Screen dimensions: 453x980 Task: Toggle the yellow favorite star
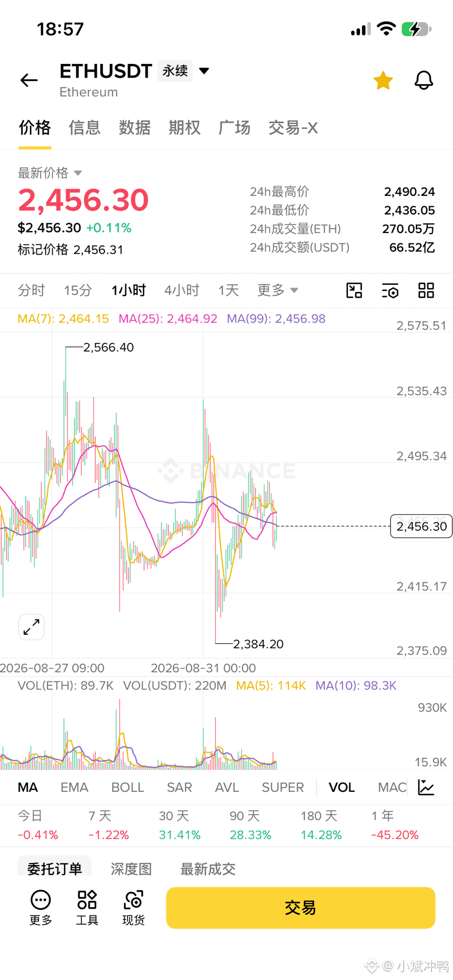(x=383, y=80)
